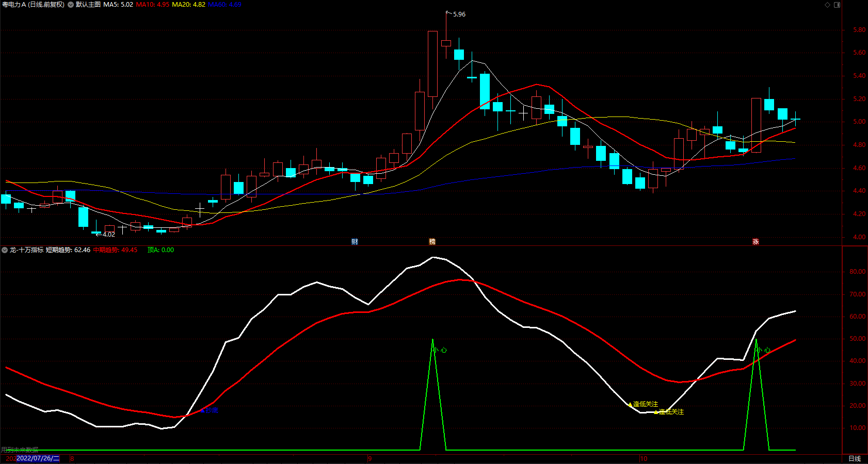The image size is (868, 464).
Task: Click the month 10 marker on time axis
Action: coord(644,458)
